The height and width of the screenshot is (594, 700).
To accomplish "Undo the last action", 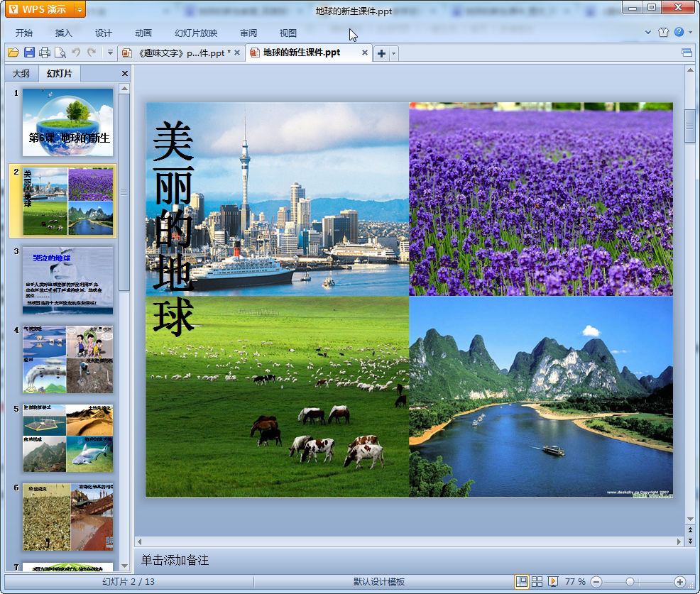I will click(x=76, y=53).
